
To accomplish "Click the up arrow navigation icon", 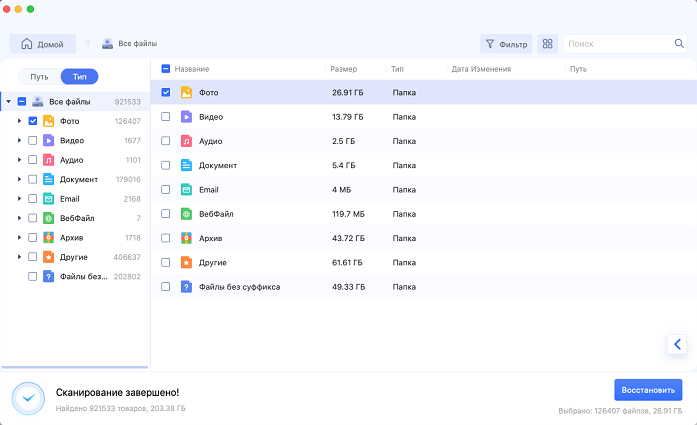I will click(88, 44).
